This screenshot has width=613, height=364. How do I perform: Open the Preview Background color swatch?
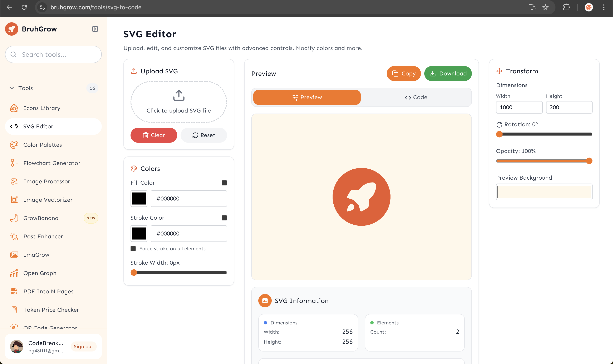pos(544,192)
